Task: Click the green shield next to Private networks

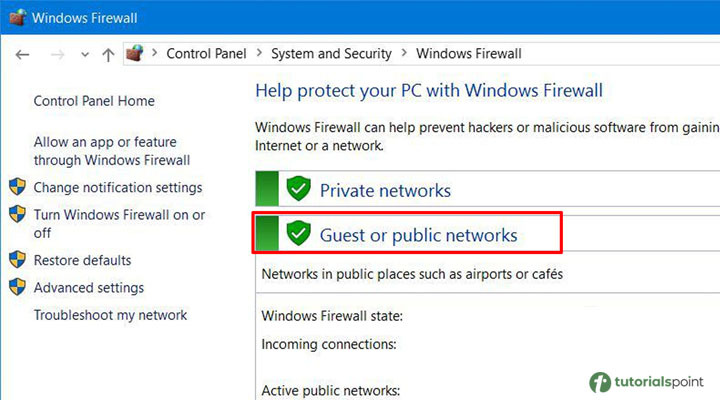Action: click(x=299, y=189)
